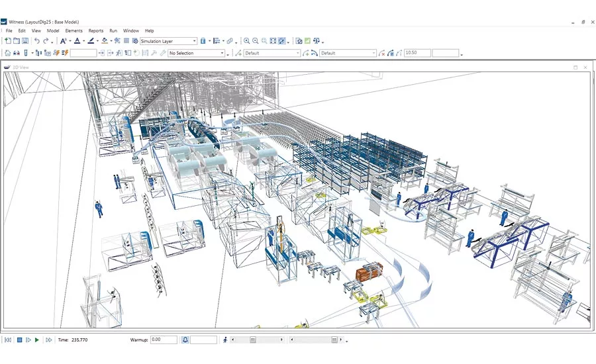
Task: Click delete path red X icon
Action: click(x=381, y=53)
